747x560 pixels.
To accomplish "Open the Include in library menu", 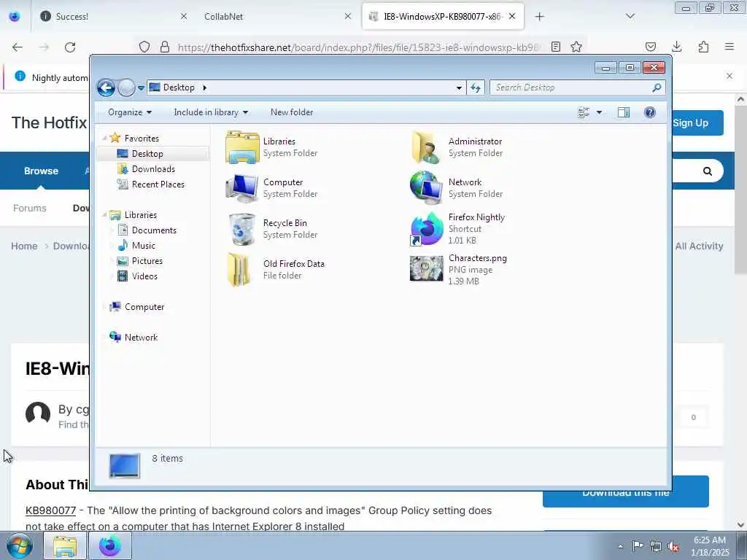I will pos(211,112).
